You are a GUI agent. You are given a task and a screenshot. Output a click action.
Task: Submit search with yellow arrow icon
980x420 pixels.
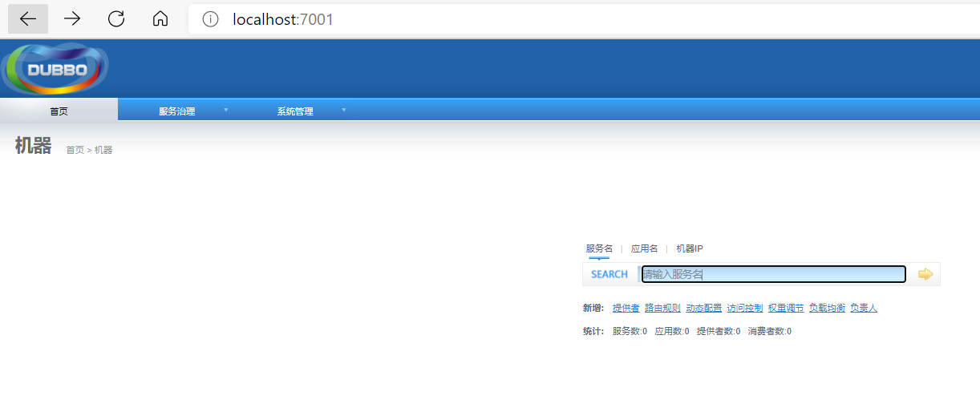point(925,274)
